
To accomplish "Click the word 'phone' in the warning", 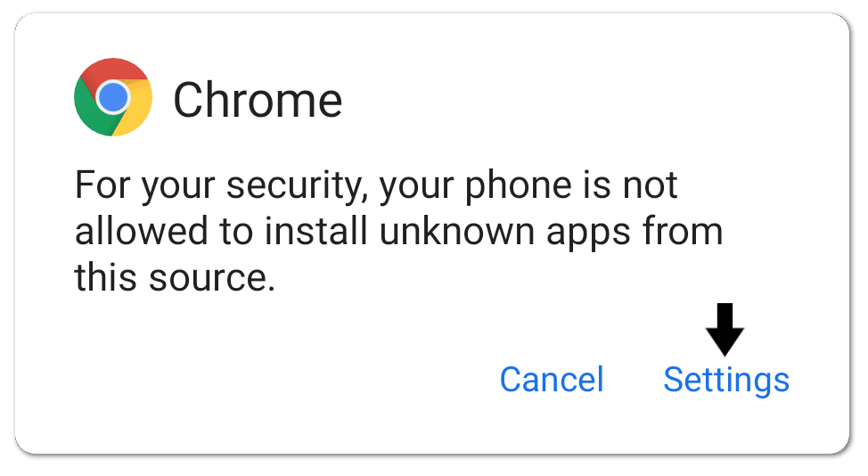I will pyautogui.click(x=518, y=186).
